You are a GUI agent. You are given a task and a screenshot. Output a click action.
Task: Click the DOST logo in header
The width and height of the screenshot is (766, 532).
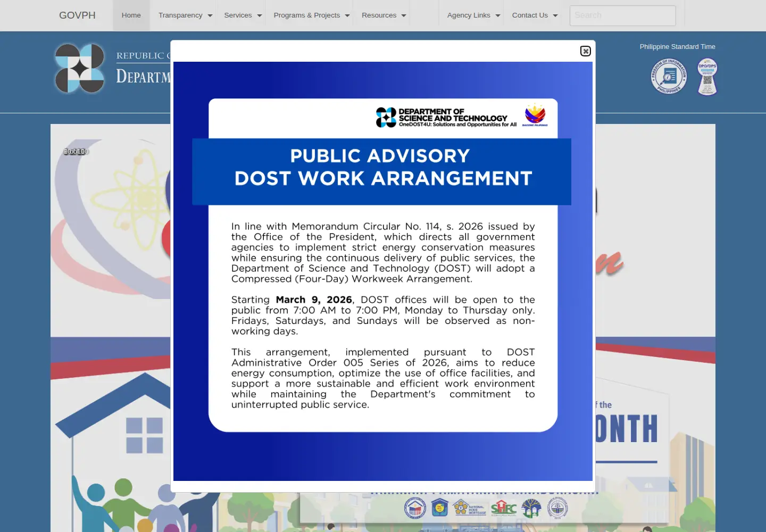point(80,69)
